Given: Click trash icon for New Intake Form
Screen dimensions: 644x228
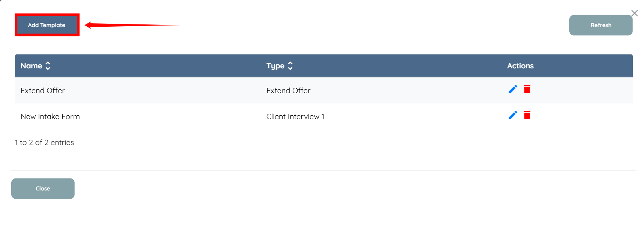Looking at the screenshot, I should click(x=527, y=115).
